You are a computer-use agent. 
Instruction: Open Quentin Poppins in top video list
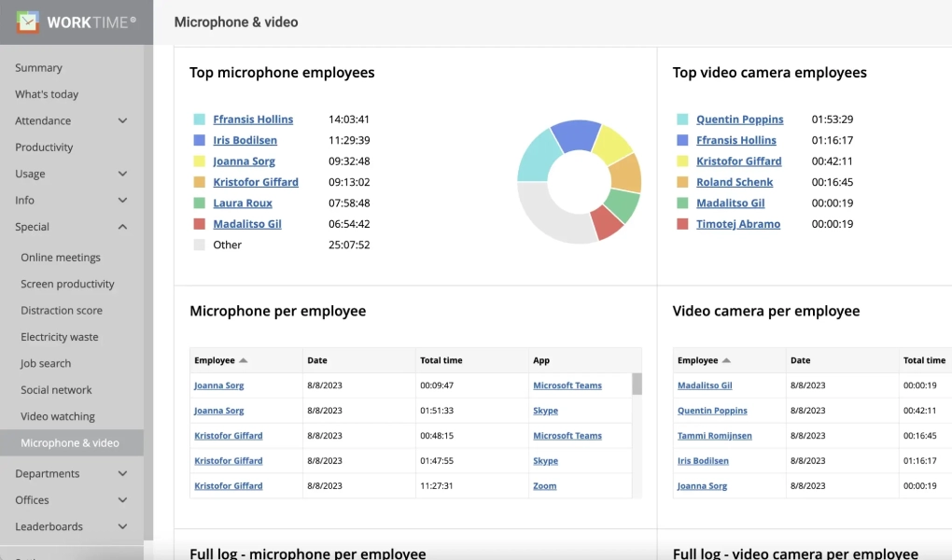point(739,119)
